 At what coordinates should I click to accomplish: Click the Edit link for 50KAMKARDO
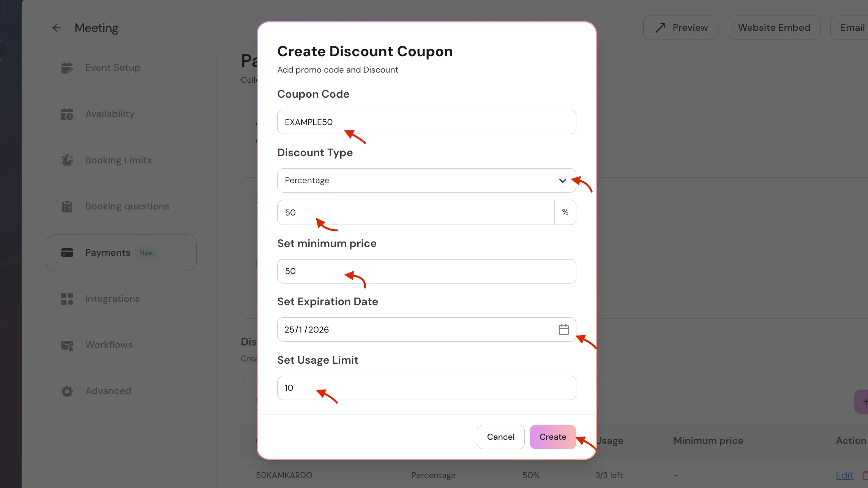(844, 475)
